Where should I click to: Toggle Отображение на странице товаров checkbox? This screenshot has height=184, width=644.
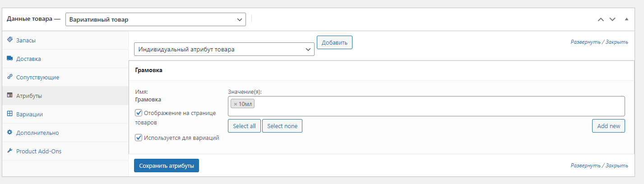coord(139,113)
